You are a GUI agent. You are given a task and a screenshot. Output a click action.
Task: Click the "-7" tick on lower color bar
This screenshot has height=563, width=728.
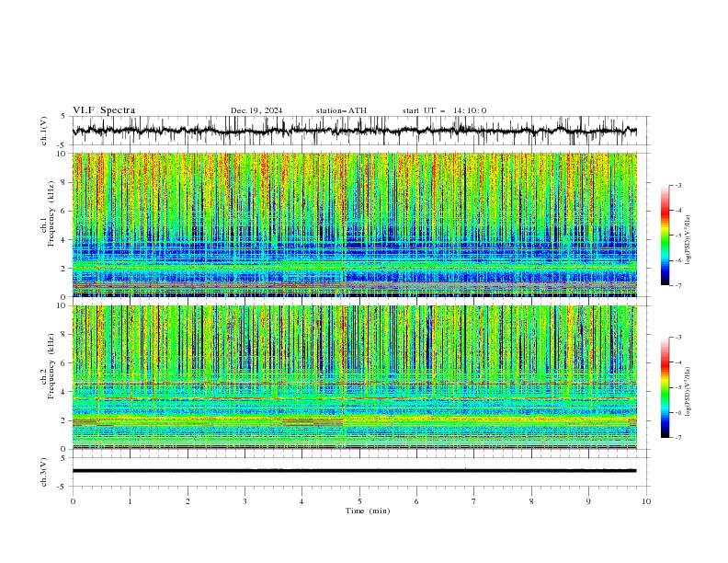[678, 438]
